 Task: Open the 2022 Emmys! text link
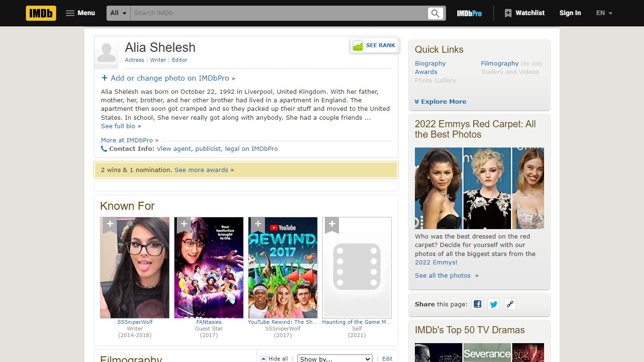tap(436, 263)
